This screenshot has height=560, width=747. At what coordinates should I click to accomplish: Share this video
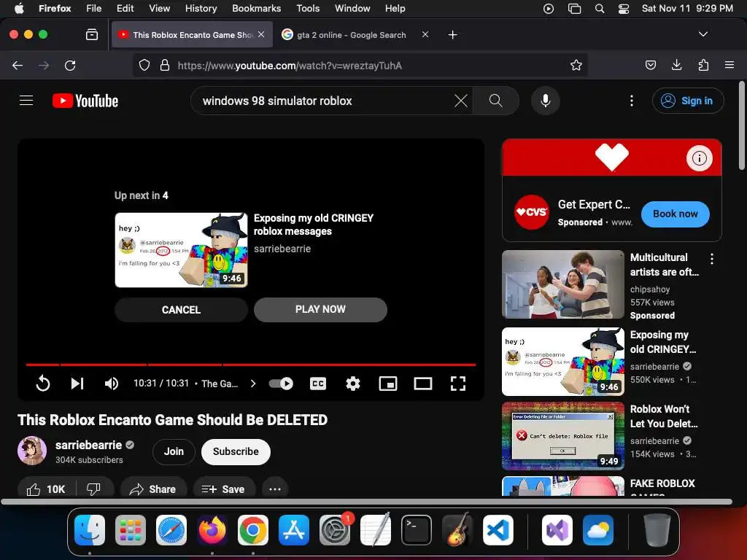tap(153, 489)
